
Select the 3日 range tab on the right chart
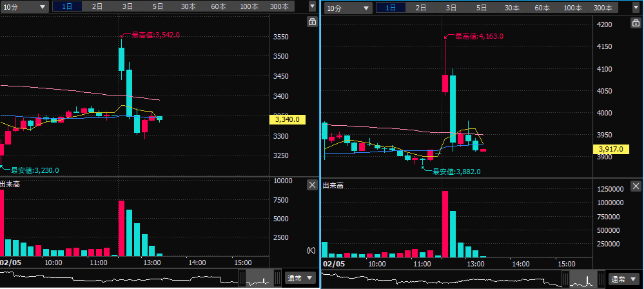451,8
